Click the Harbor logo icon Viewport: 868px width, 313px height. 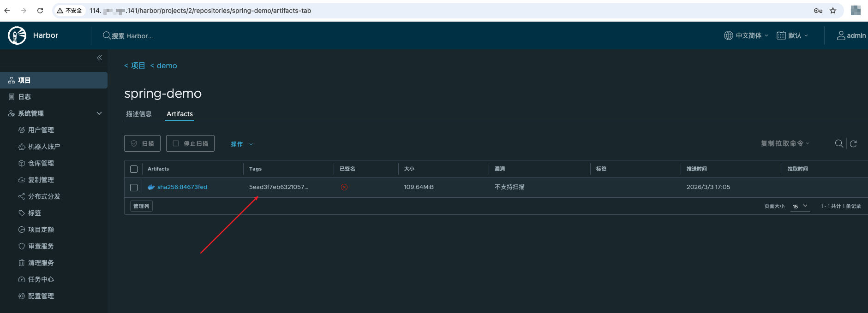(x=17, y=35)
